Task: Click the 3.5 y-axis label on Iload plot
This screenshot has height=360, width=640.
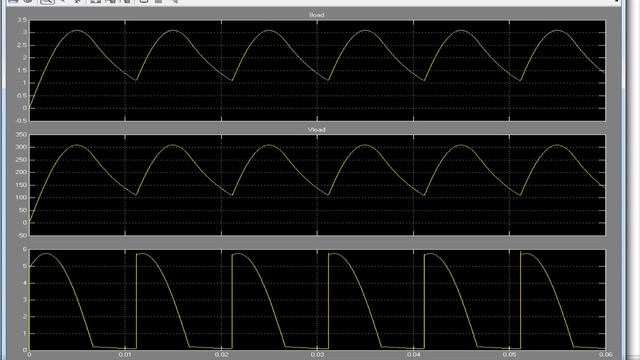Action: (22, 20)
